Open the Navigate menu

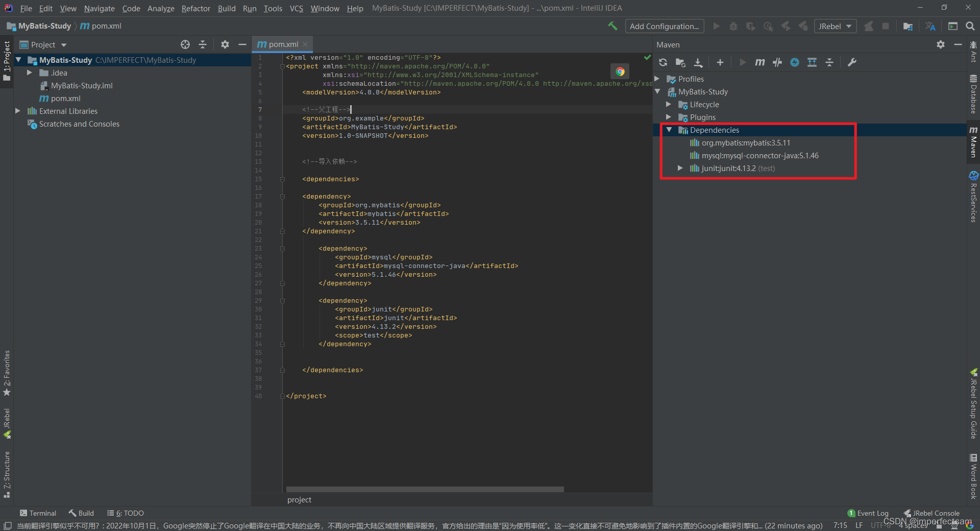pyautogui.click(x=100, y=8)
